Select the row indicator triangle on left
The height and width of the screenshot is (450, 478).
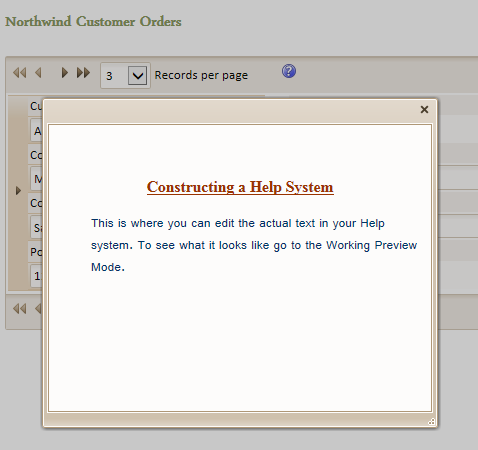(x=18, y=191)
